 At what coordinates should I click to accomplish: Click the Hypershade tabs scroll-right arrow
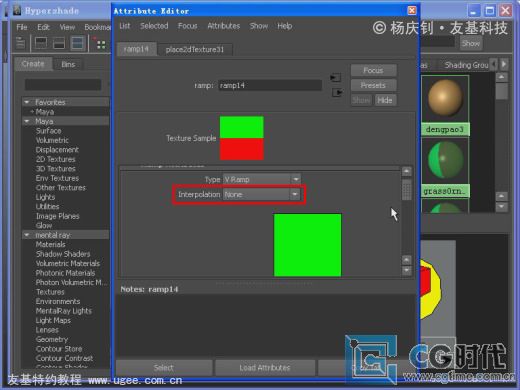[504, 64]
